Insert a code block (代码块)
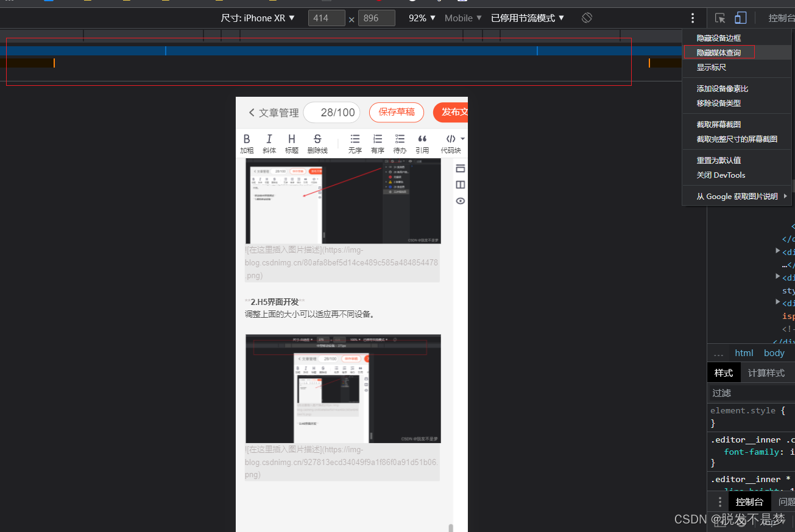Viewport: 795px width, 532px height. coord(451,139)
